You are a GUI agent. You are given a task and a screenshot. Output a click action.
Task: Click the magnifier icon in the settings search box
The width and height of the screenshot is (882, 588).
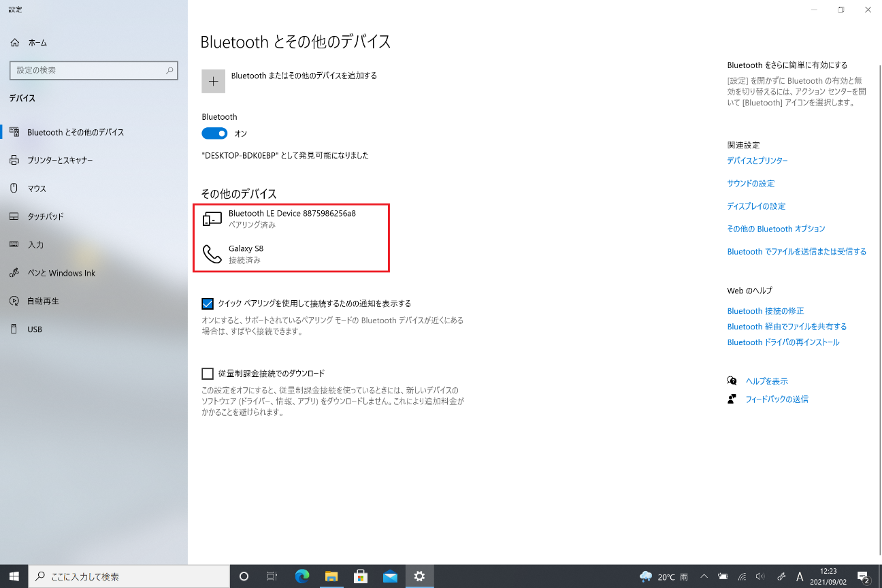(169, 70)
